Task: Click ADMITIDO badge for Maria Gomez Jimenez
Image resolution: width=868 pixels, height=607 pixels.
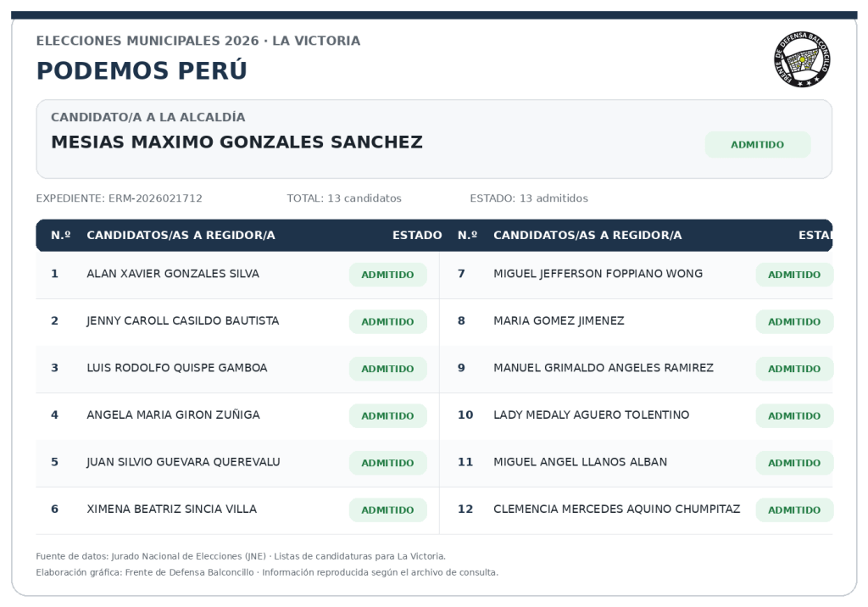Action: [793, 322]
